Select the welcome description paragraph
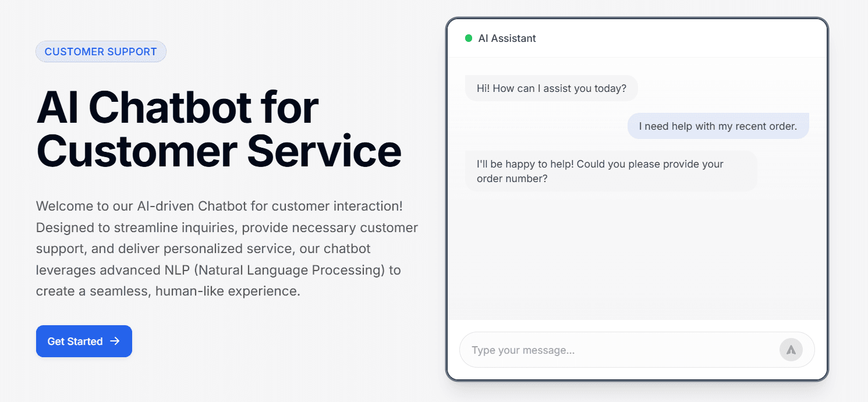 [x=227, y=248]
